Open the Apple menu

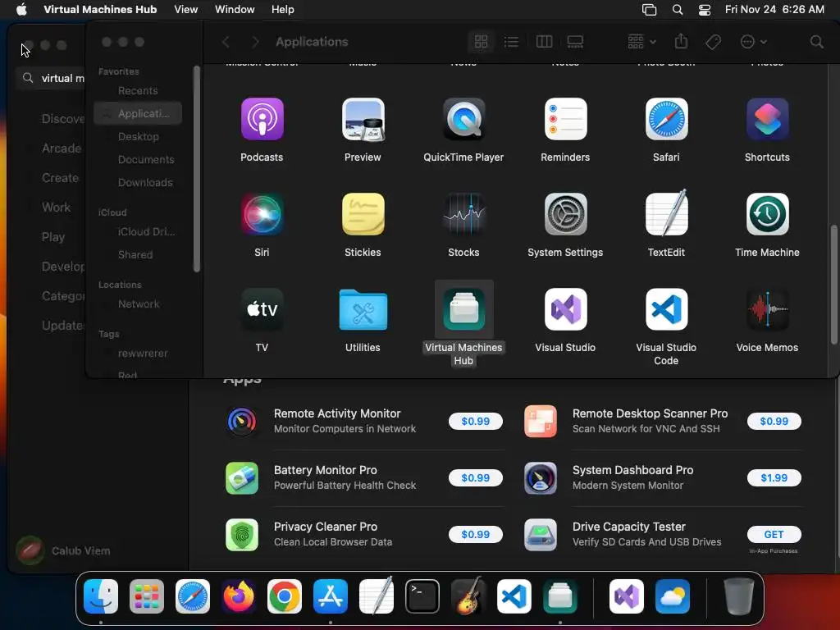[x=21, y=10]
